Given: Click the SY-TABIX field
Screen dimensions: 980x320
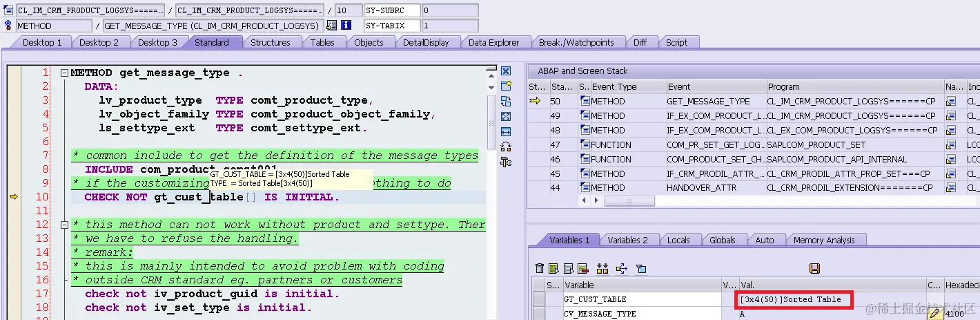Looking at the screenshot, I should pyautogui.click(x=392, y=26).
